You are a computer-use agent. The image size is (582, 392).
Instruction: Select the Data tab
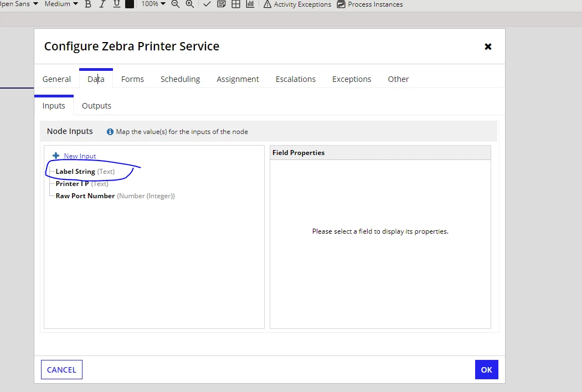click(96, 79)
